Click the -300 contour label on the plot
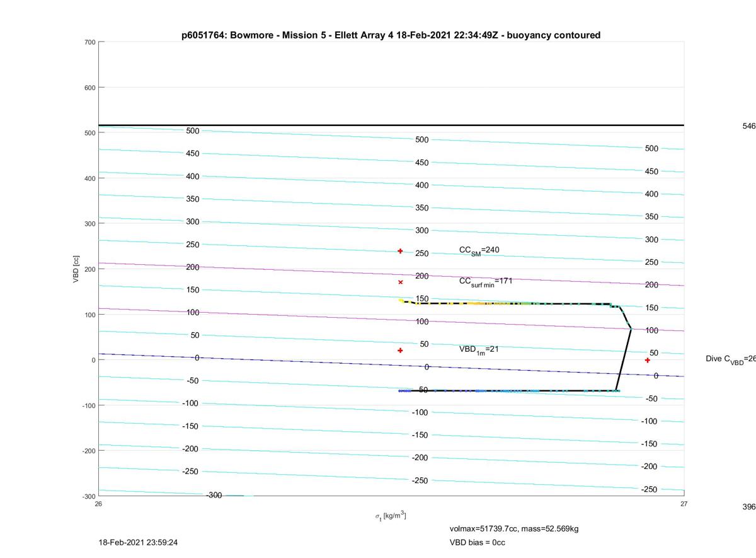Image resolution: width=756 pixels, height=558 pixels. coord(214,495)
